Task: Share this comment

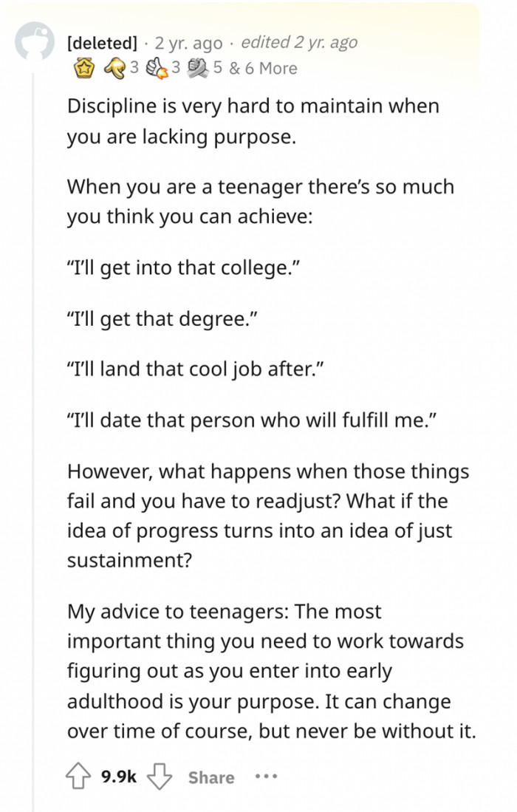Action: pyautogui.click(x=211, y=777)
